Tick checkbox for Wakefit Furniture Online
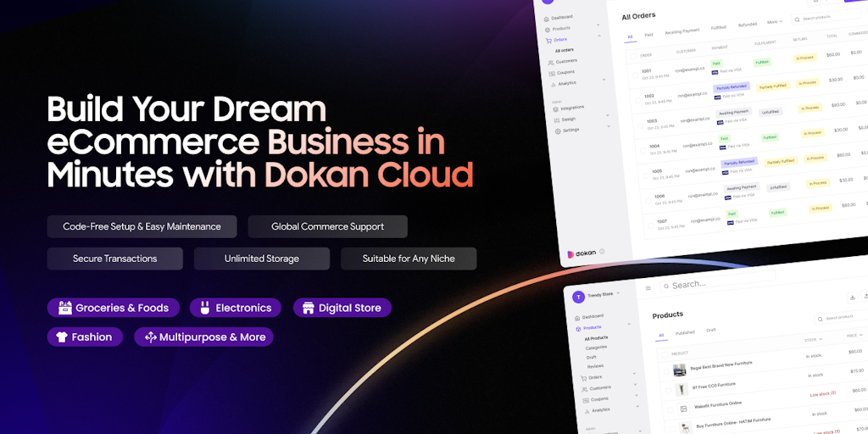The image size is (868, 434). [x=670, y=410]
